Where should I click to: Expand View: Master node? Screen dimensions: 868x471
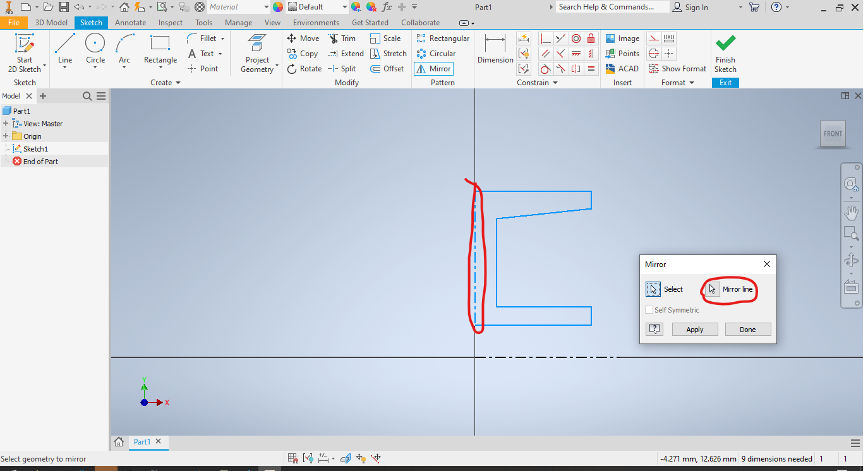click(6, 123)
